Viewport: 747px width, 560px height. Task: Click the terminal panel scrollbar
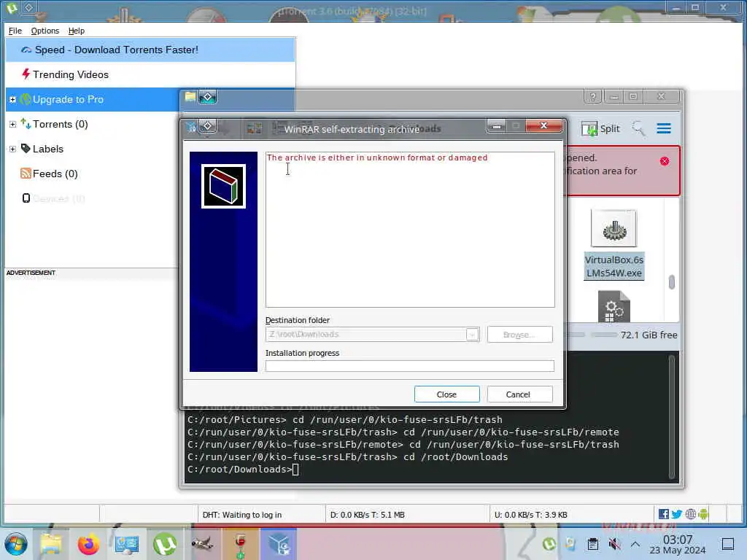pos(672,416)
